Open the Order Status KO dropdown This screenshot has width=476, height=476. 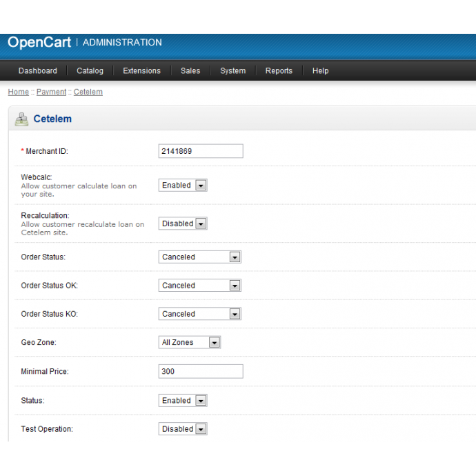click(200, 314)
